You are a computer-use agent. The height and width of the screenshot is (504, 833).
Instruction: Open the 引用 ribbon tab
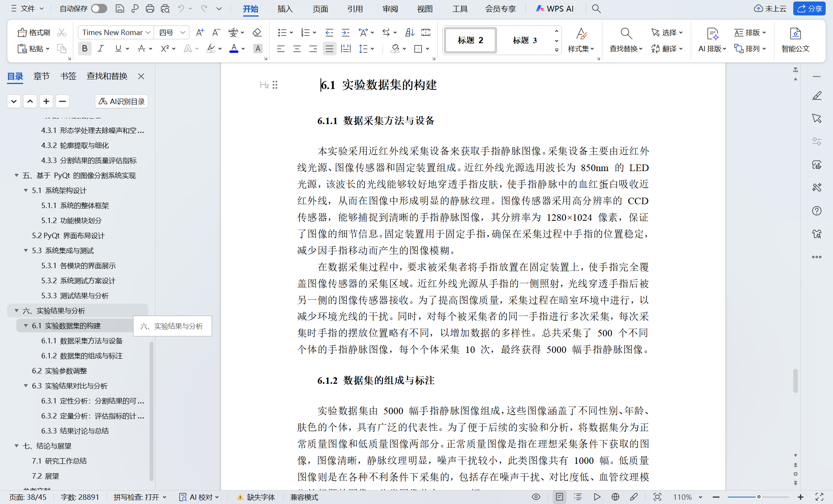pos(355,8)
